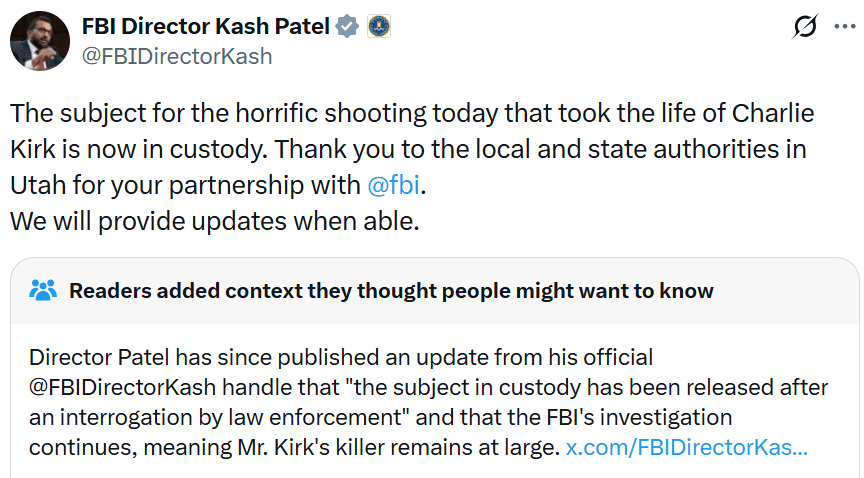
Task: Open the @fbi mention in the post
Action: (397, 185)
